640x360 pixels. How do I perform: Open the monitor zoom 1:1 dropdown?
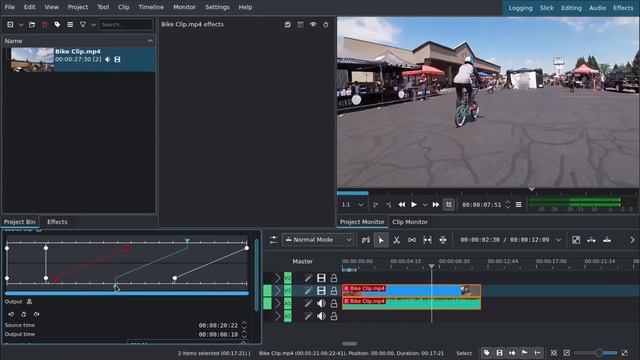[353, 204]
